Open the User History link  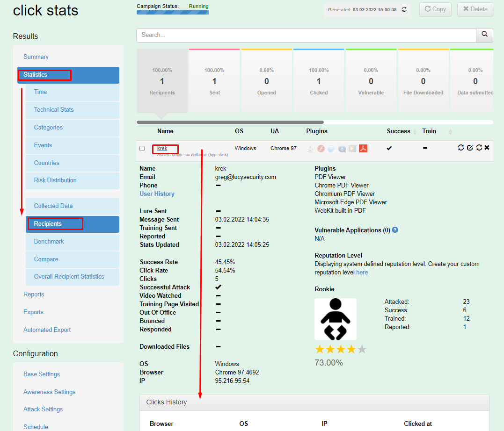coord(157,194)
